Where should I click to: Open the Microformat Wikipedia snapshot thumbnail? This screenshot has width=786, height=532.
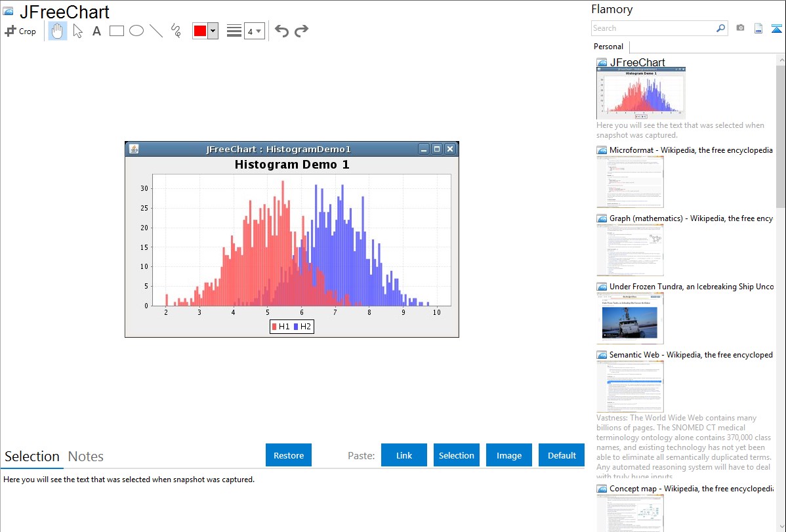(x=630, y=182)
